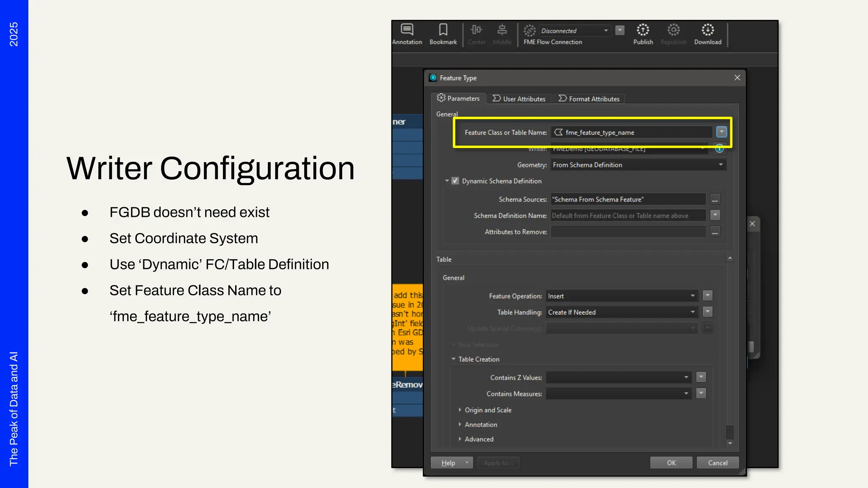Open the Contains Z Values dropdown
Image resolution: width=868 pixels, height=488 pixels.
pos(619,377)
